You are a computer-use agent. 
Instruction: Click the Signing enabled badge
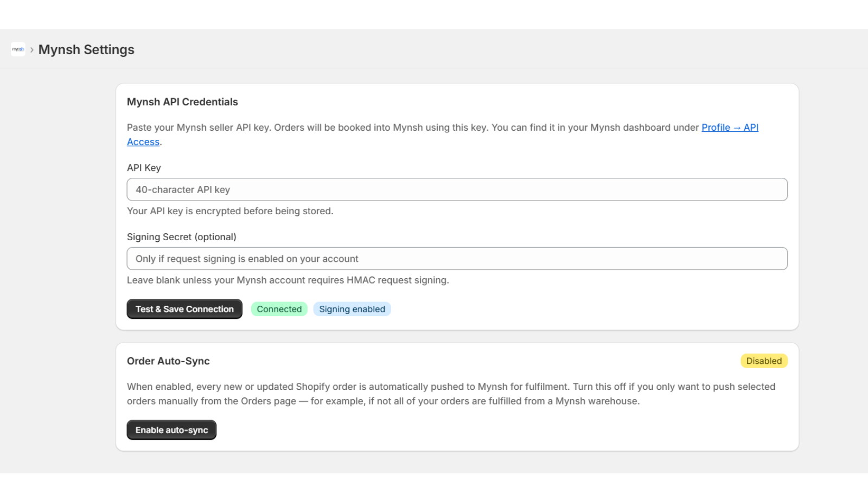click(x=352, y=309)
